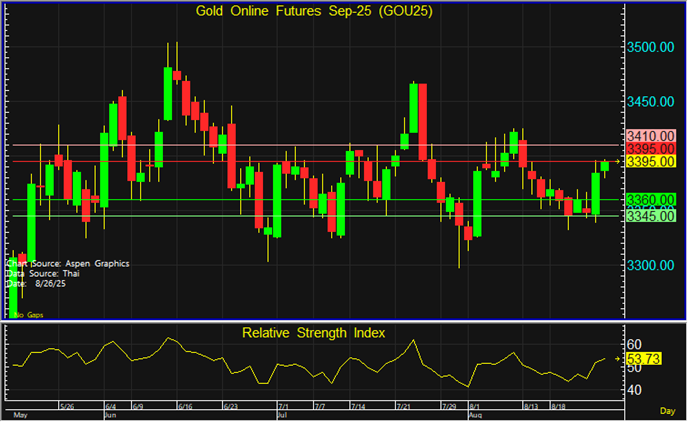This screenshot has width=688, height=422.
Task: Click the pink 3410.00 resistance label
Action: tap(650, 135)
